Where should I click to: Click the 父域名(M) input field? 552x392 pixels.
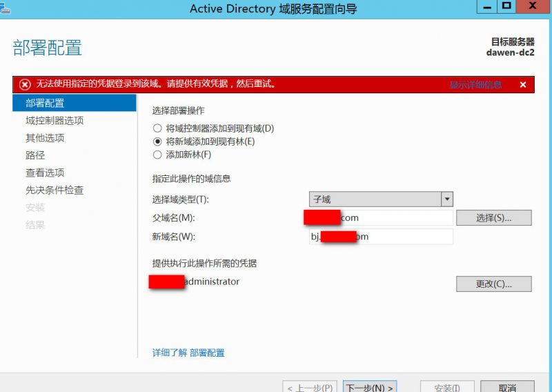tap(381, 217)
